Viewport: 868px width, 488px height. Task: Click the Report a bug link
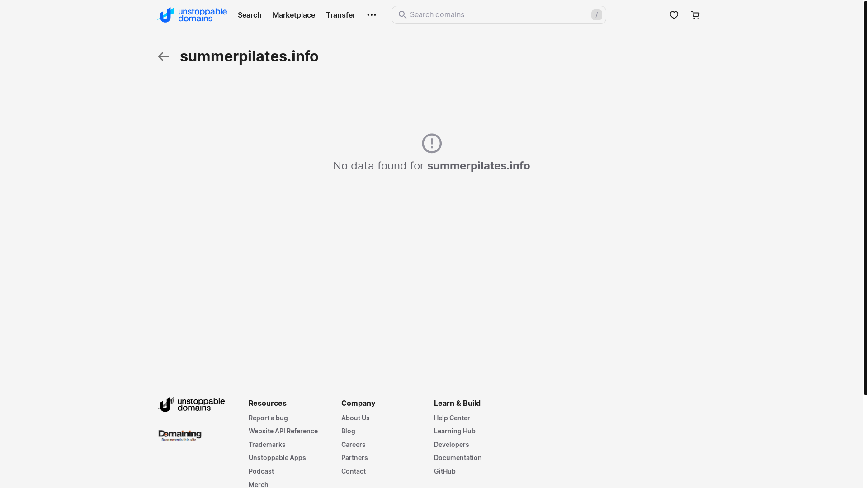point(268,418)
